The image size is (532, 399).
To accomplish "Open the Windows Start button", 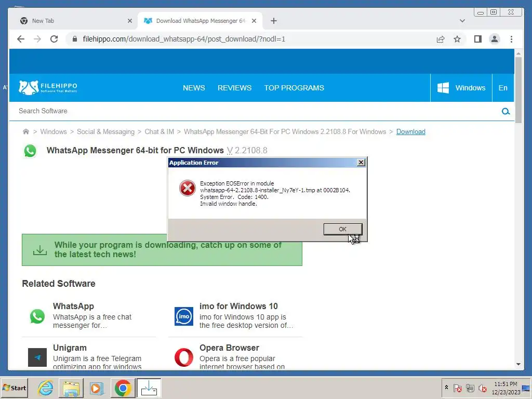I will (x=14, y=388).
